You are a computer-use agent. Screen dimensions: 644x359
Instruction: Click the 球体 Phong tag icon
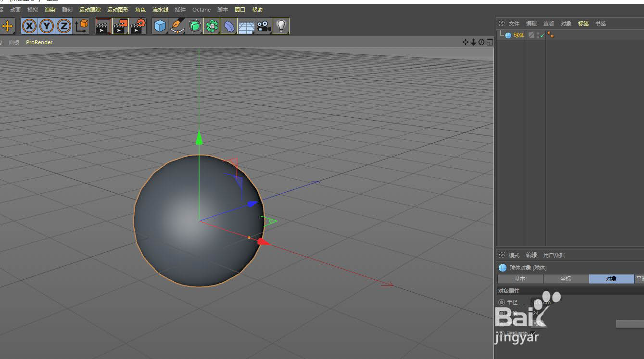551,35
